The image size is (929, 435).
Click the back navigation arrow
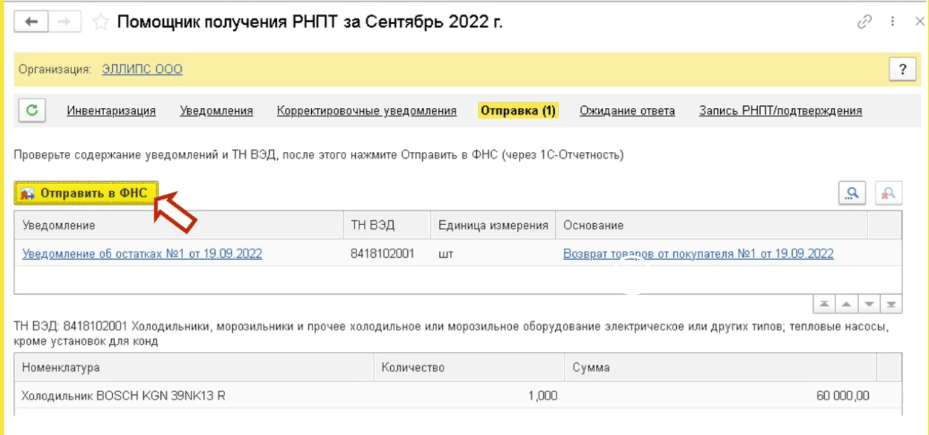[x=30, y=22]
